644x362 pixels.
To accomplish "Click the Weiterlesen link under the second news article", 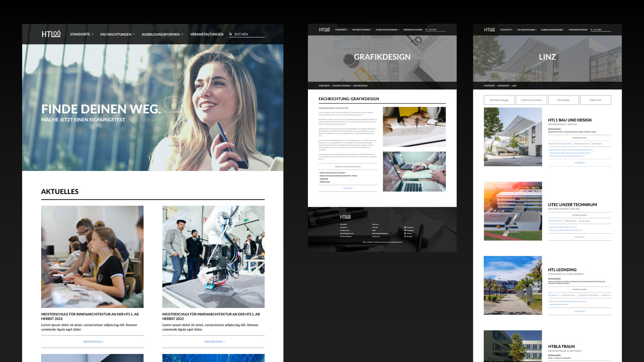I will 214,342.
